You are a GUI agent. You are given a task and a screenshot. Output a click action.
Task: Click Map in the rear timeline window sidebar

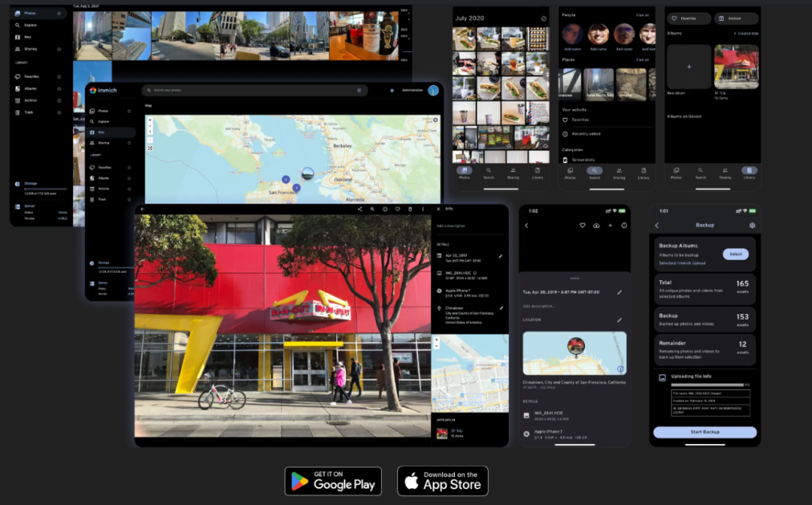[x=28, y=38]
